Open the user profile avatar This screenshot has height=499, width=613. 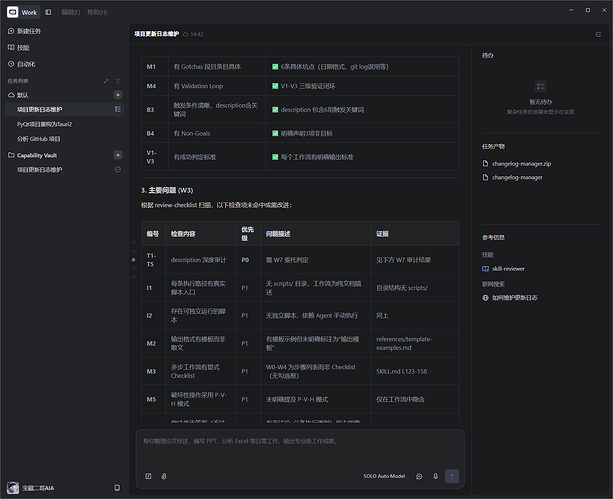click(13, 488)
